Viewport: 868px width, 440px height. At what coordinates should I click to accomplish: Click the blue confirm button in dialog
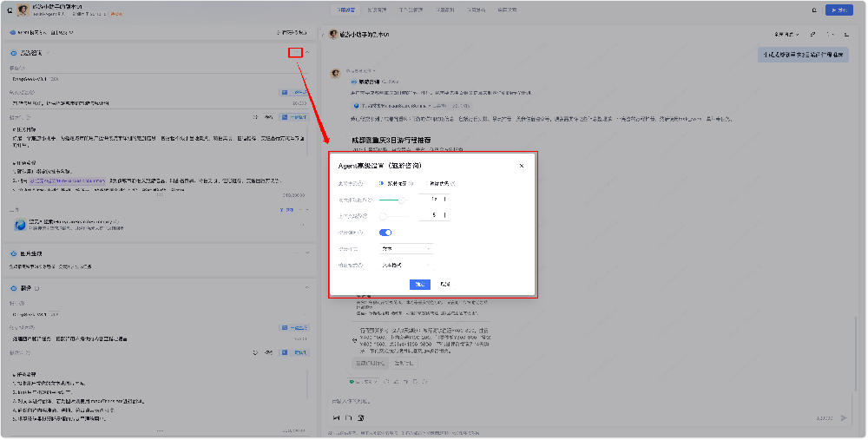click(419, 285)
